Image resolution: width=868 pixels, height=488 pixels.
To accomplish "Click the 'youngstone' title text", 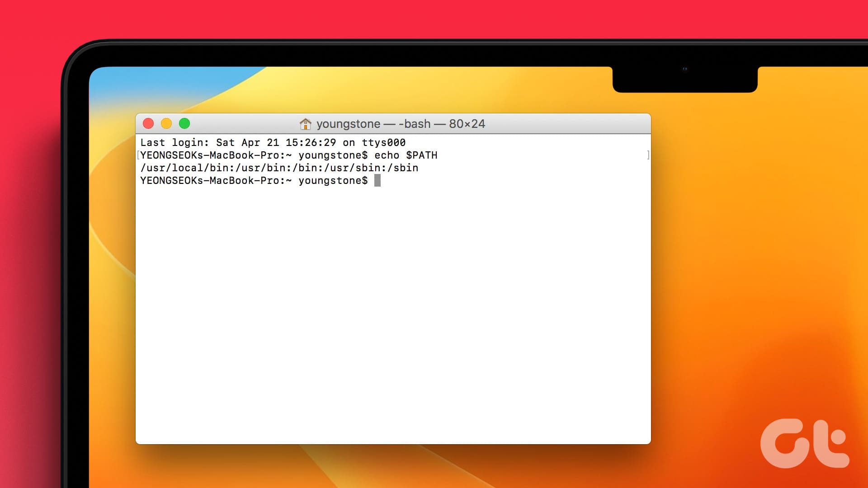I will [348, 124].
